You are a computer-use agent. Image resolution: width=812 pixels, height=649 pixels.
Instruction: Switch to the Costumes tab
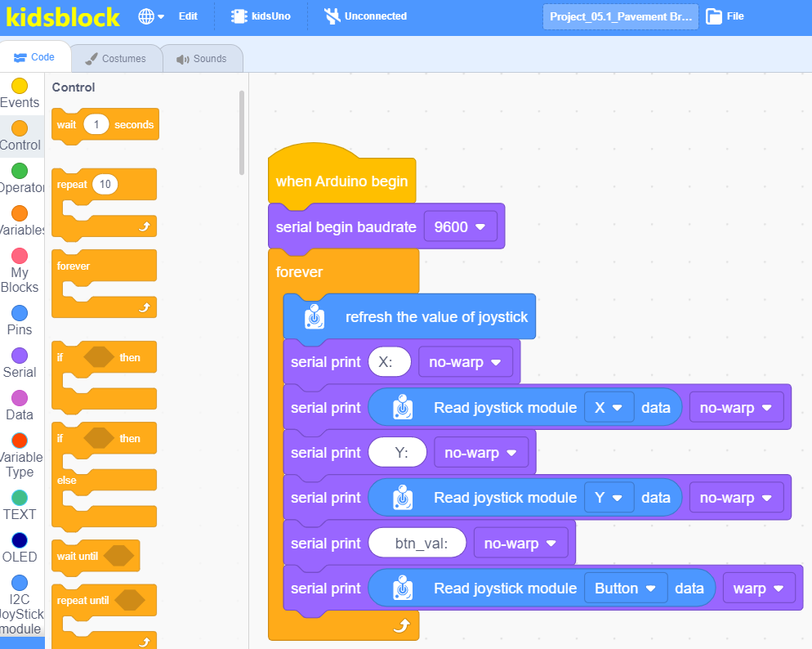click(x=116, y=59)
